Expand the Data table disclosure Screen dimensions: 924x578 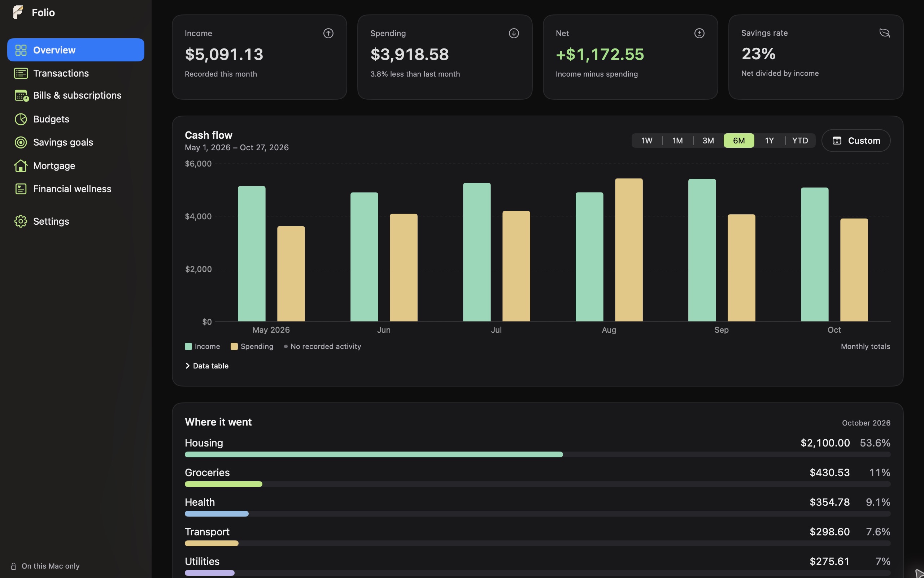pos(206,366)
